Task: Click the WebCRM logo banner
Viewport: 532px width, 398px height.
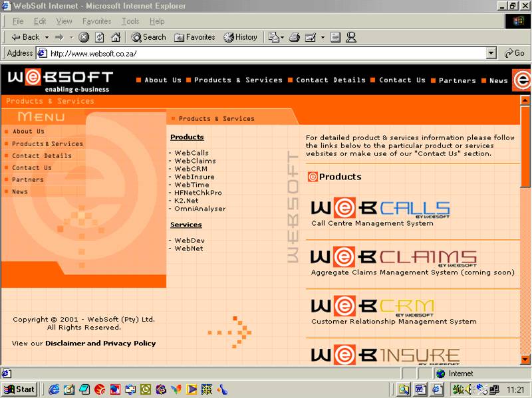Action: click(372, 306)
